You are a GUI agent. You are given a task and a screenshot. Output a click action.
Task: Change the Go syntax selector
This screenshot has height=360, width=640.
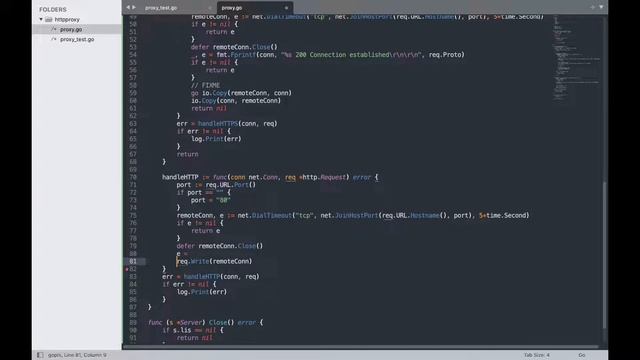coord(582,355)
